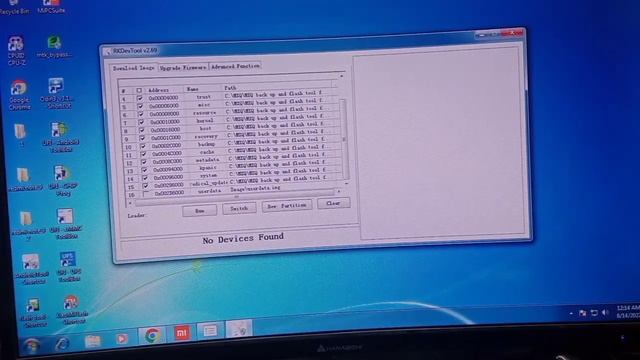Viewport: 640px width, 360px height.
Task: Uncheck the metadata partition checkbox
Action: [x=144, y=162]
